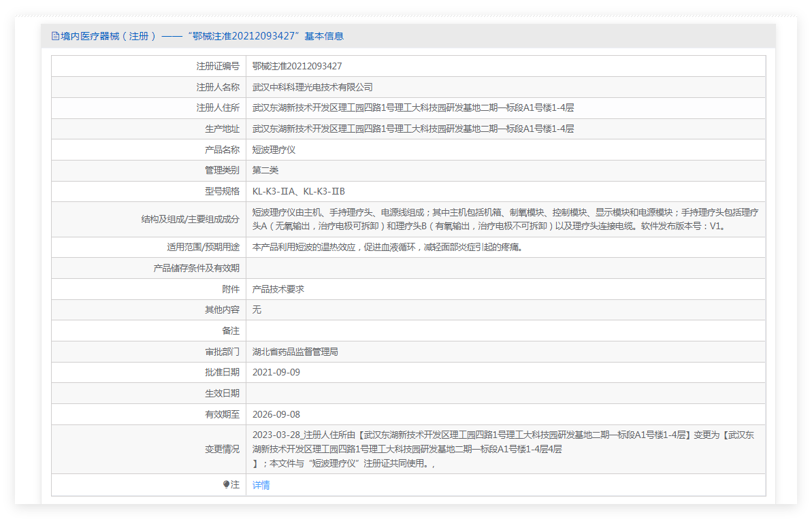Click the 境内医疗器械（注册）基本信息 header title

click(x=202, y=36)
